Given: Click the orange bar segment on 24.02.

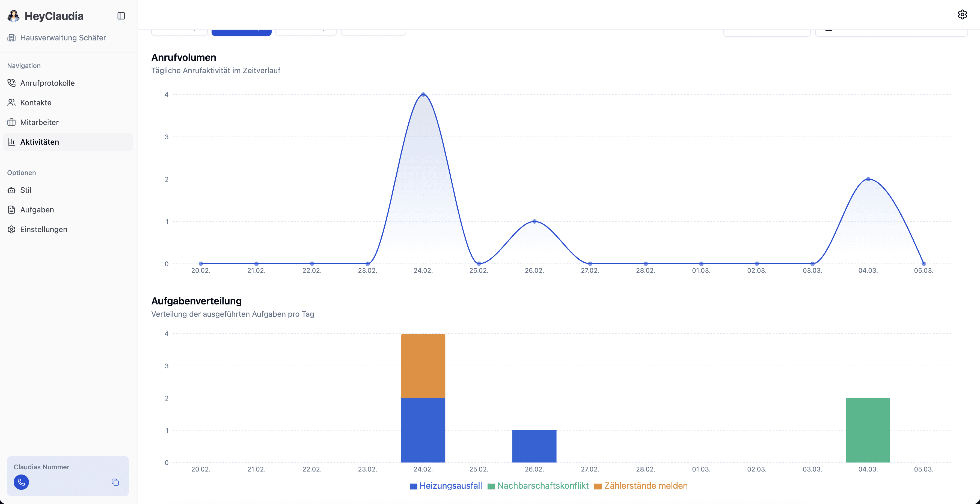Looking at the screenshot, I should coord(423,366).
